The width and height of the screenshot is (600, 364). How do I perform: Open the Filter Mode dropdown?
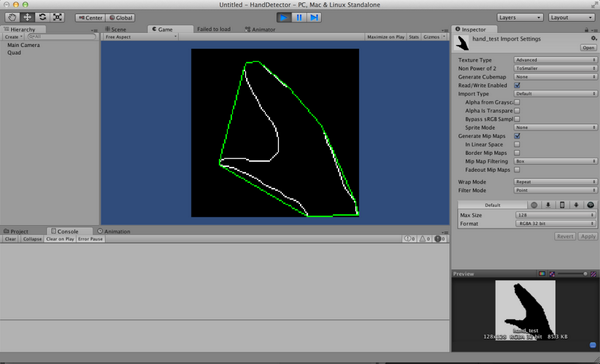coord(555,190)
